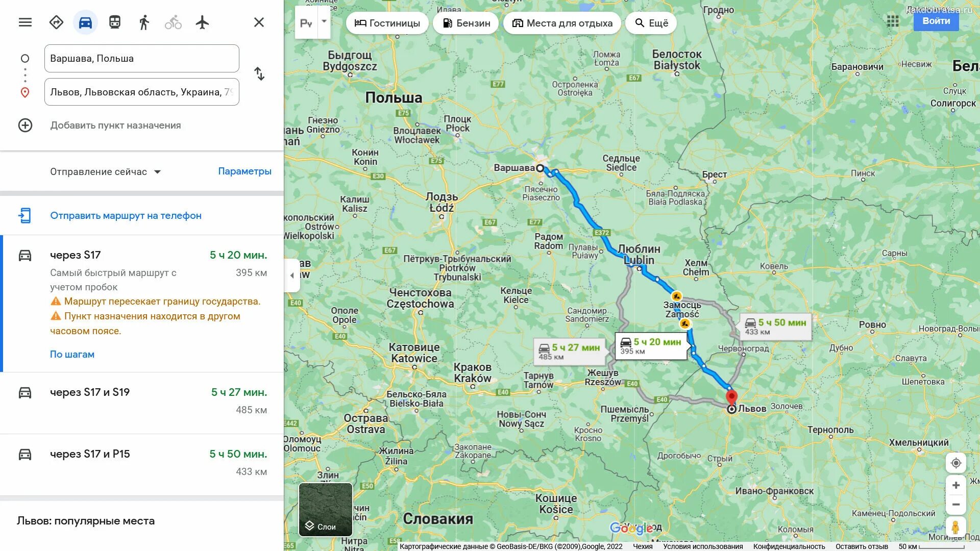The width and height of the screenshot is (980, 551).
Task: Open the Google apps grid
Action: click(x=893, y=21)
